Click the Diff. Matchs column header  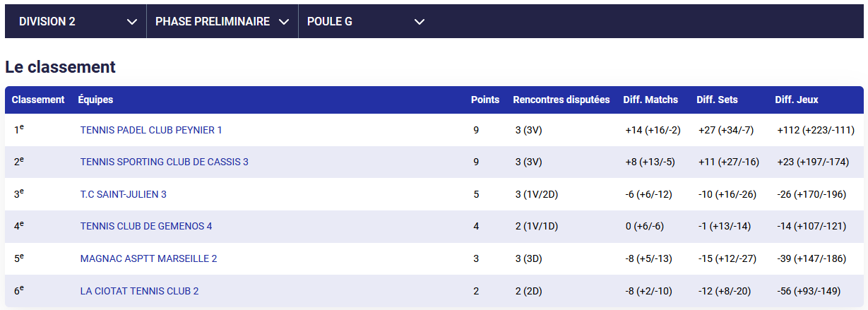tap(650, 100)
